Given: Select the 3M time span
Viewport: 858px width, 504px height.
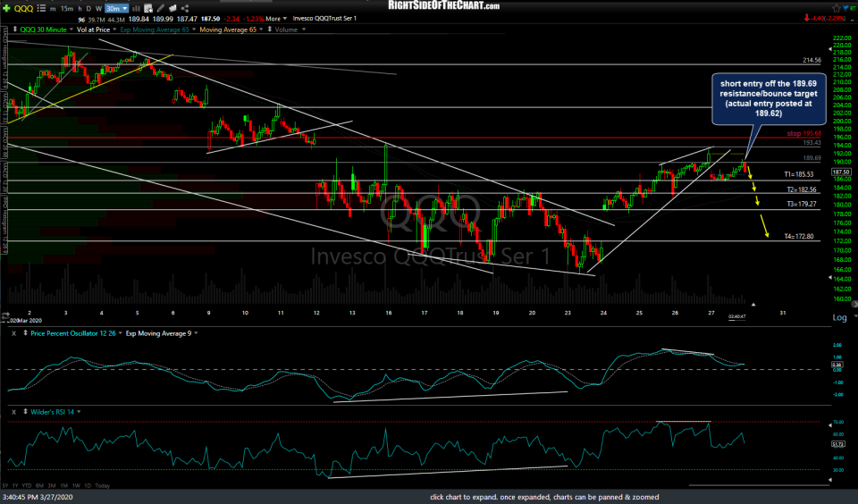Looking at the screenshot, I should 52,485.
